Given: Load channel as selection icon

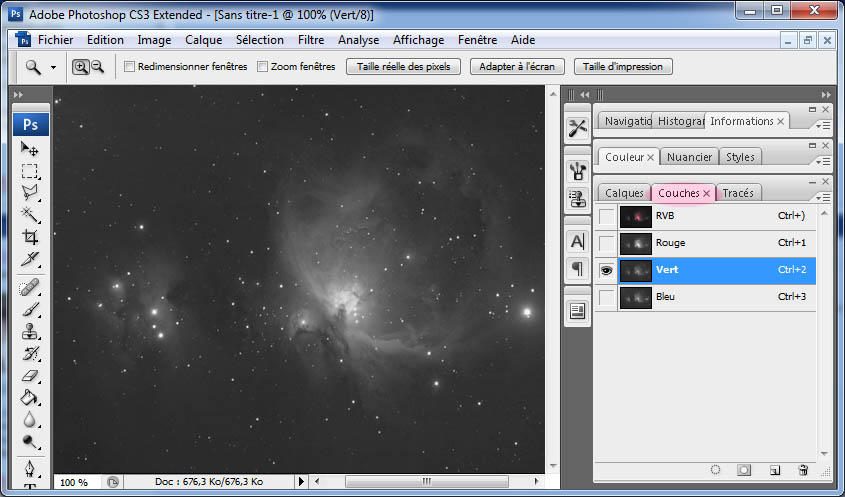Looking at the screenshot, I should pos(715,470).
